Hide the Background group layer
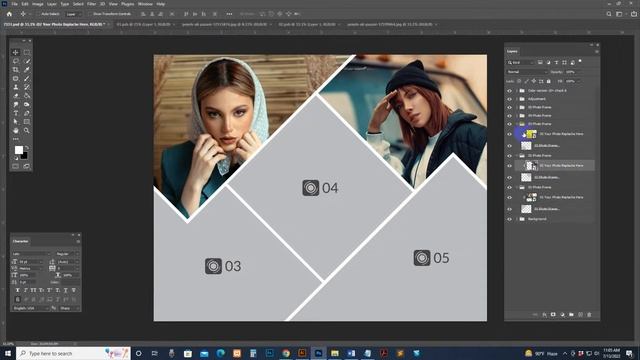This screenshot has height=360, width=640. 509,219
